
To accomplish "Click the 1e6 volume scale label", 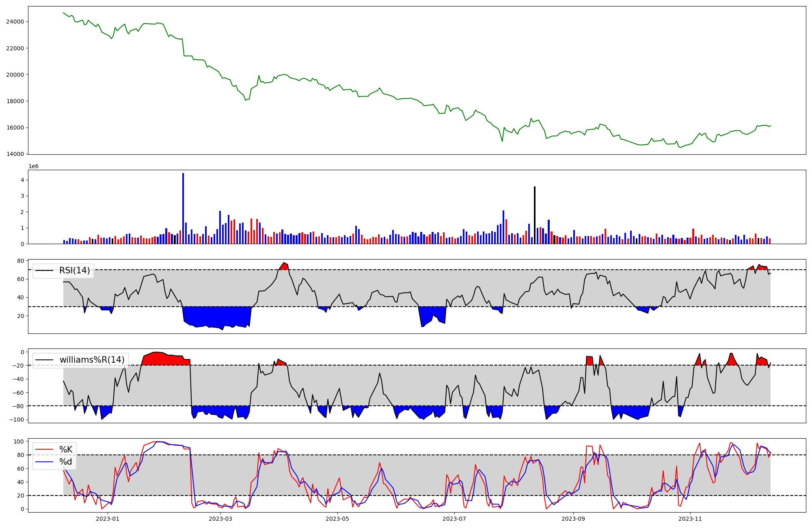I will (33, 166).
